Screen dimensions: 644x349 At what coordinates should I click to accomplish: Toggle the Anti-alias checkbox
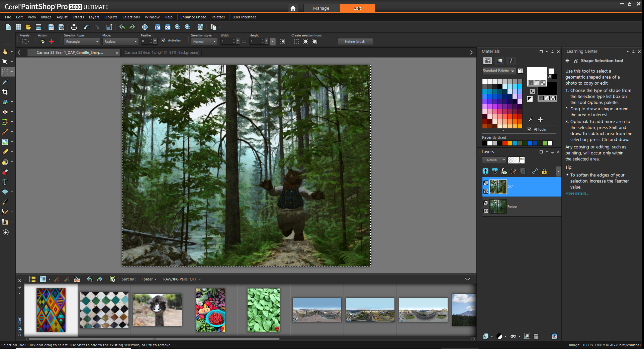[x=164, y=40]
